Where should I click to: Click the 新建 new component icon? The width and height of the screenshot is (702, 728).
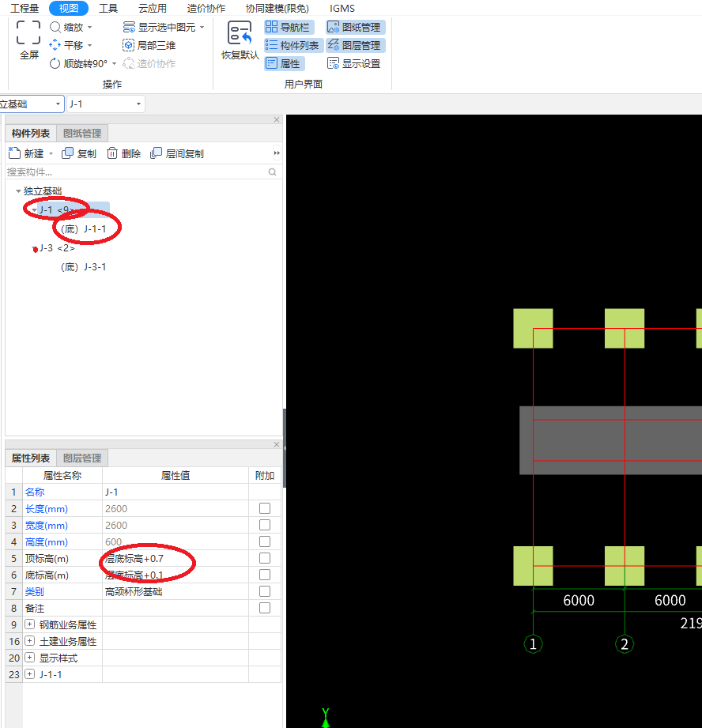[14, 153]
